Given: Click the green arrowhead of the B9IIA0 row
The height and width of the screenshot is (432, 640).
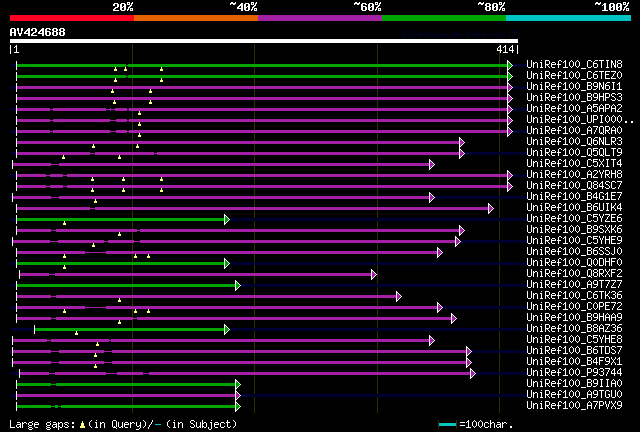Looking at the screenshot, I should [238, 385].
